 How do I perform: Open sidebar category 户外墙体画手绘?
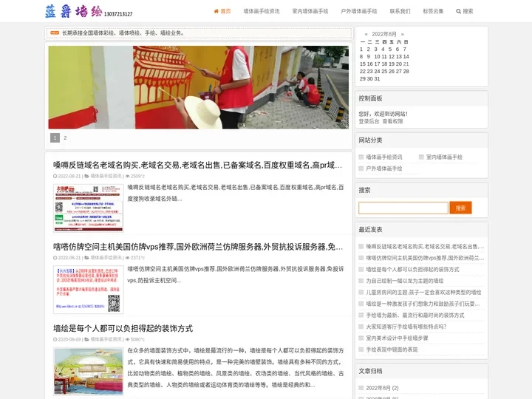tap(384, 168)
